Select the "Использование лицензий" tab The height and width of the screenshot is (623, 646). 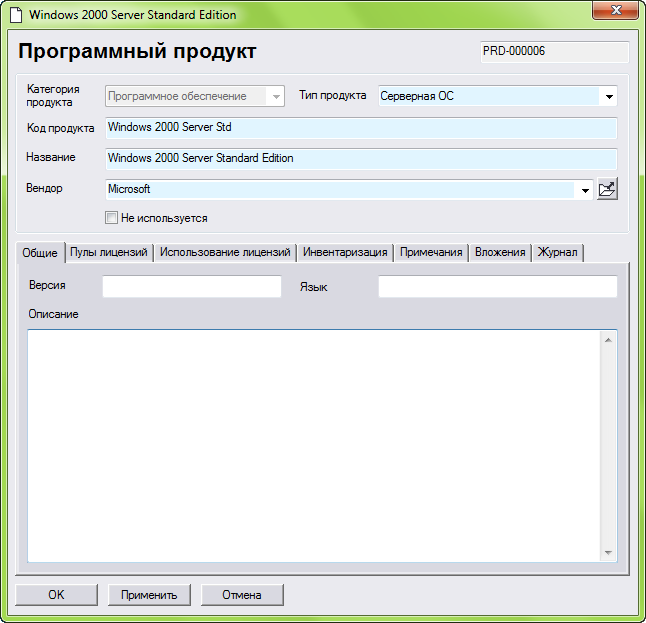225,252
